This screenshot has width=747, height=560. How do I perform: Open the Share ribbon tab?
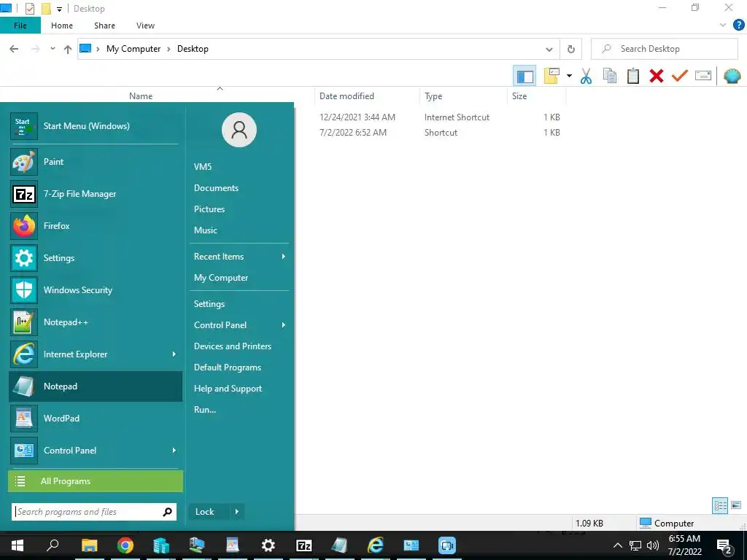click(104, 26)
